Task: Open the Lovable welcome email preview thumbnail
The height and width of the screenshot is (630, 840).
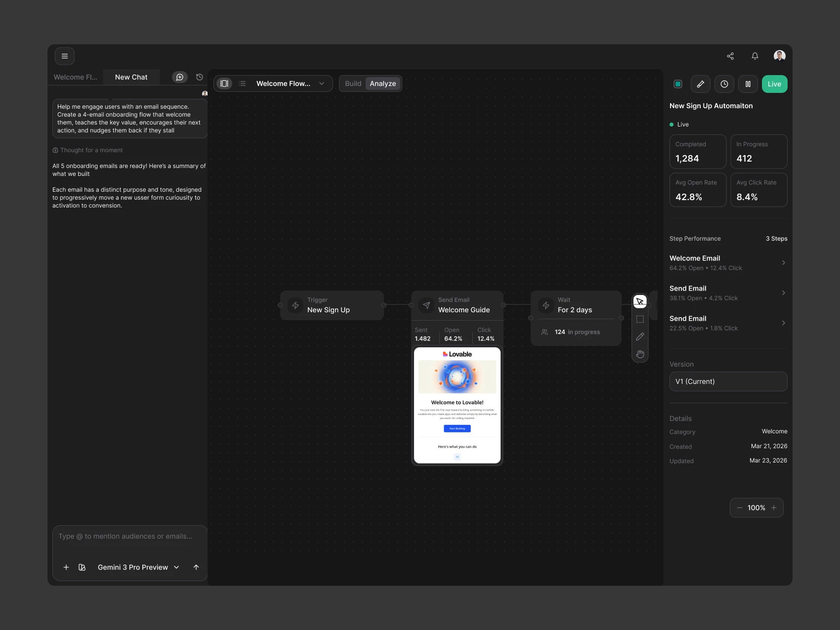Action: 458,405
